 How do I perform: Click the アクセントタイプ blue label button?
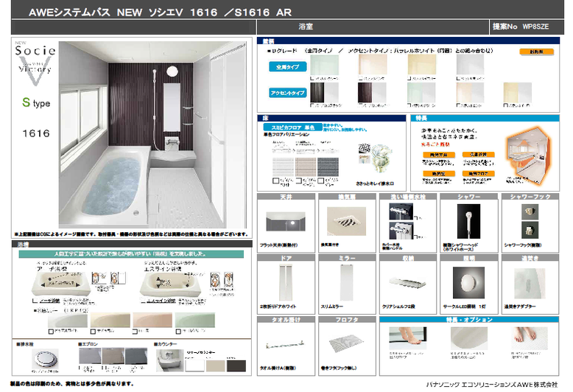tap(287, 93)
